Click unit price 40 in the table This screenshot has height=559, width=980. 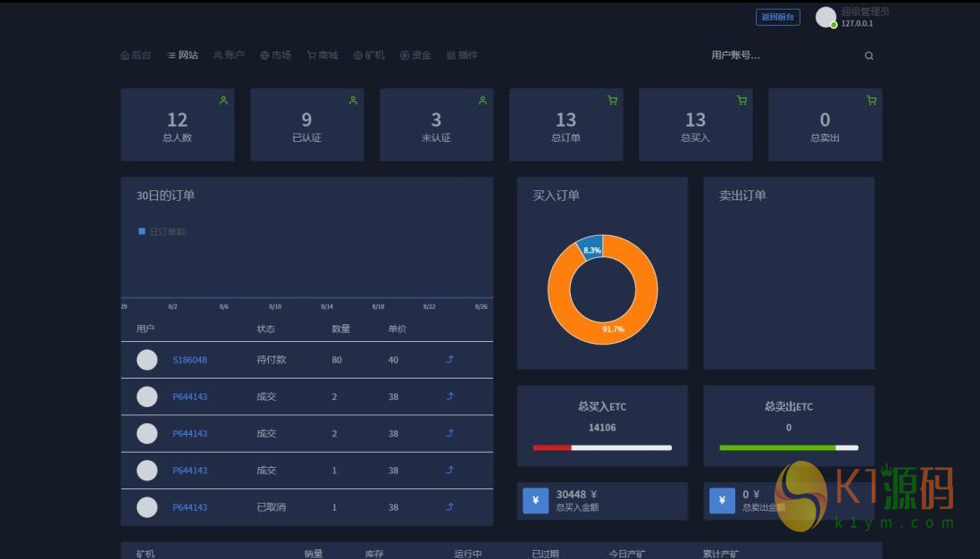click(x=393, y=361)
